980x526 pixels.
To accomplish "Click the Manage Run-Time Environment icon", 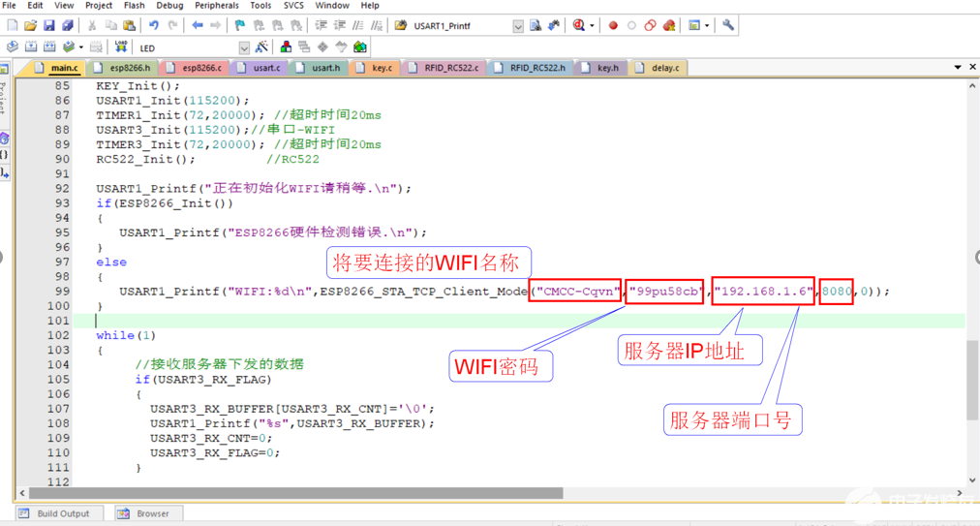I will (x=360, y=46).
